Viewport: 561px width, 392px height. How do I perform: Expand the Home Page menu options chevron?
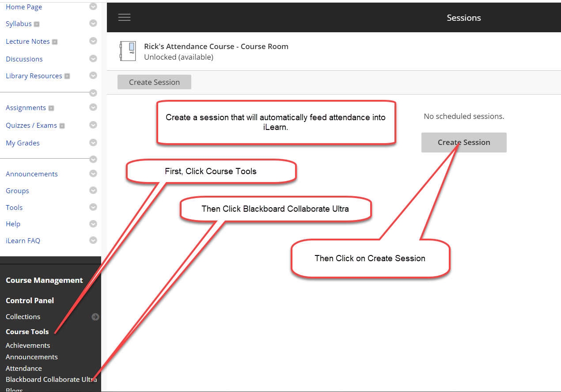pyautogui.click(x=93, y=7)
